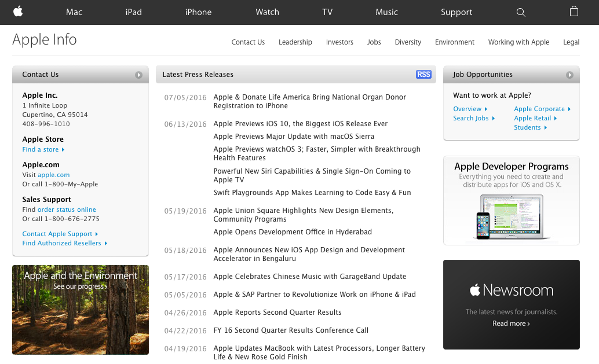Click the Apple logo in the navigation bar
Screen dimensions: 599x364
click(x=18, y=12)
